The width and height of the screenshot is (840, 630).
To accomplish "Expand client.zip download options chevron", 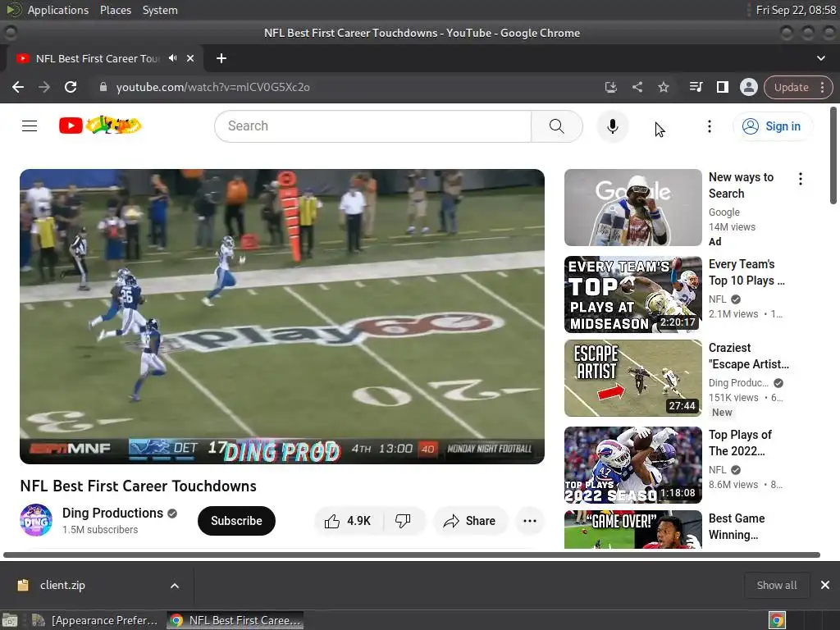I will [175, 586].
